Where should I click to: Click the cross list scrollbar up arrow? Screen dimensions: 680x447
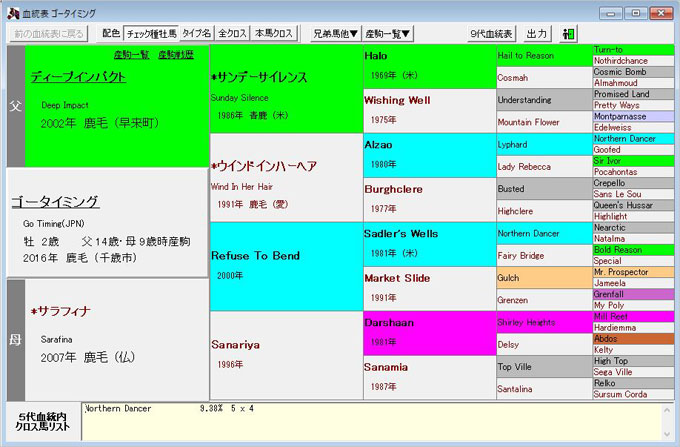[x=667, y=410]
